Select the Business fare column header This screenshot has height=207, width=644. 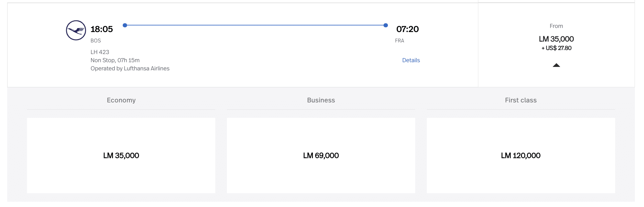(321, 100)
